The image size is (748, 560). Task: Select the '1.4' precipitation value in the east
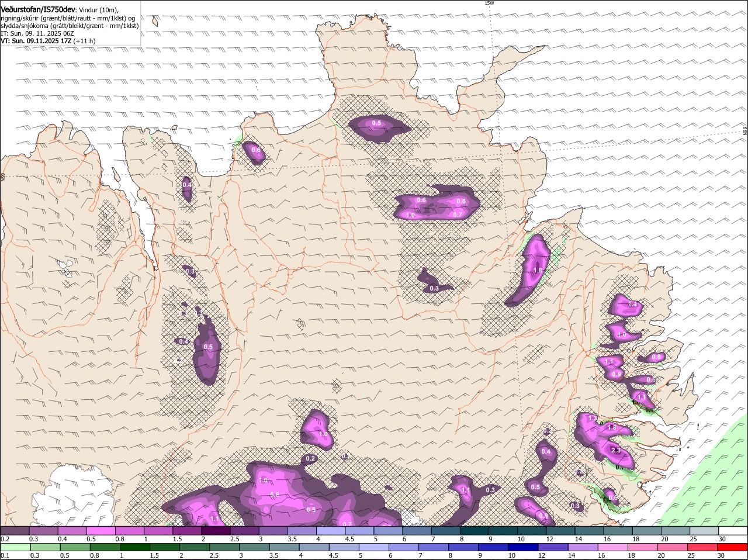(632, 305)
